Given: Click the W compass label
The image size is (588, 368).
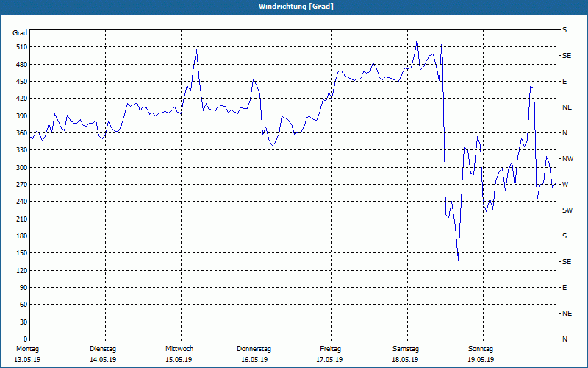Looking at the screenshot, I should click(x=565, y=185).
